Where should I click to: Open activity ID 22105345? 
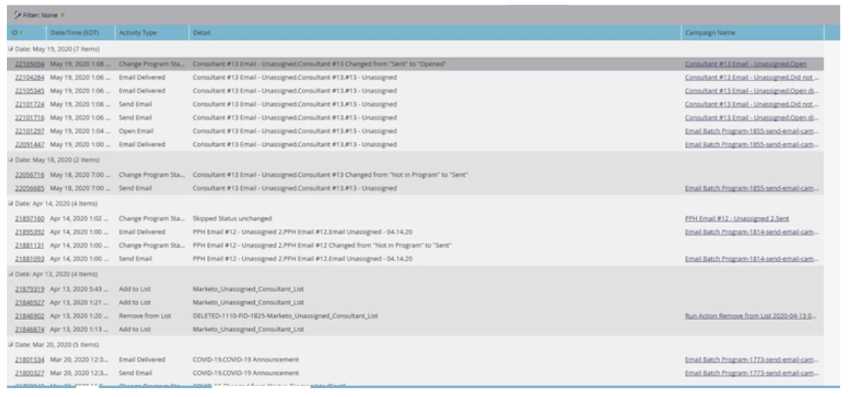[30, 91]
